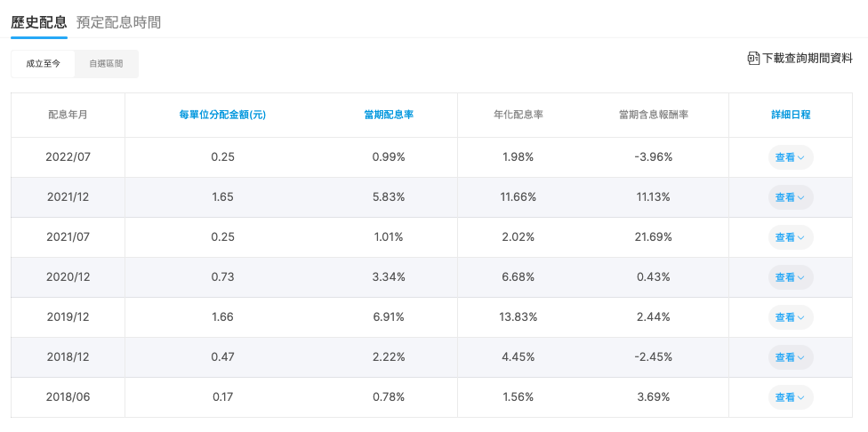Expand 查看 details for 2019/12 row

click(791, 317)
